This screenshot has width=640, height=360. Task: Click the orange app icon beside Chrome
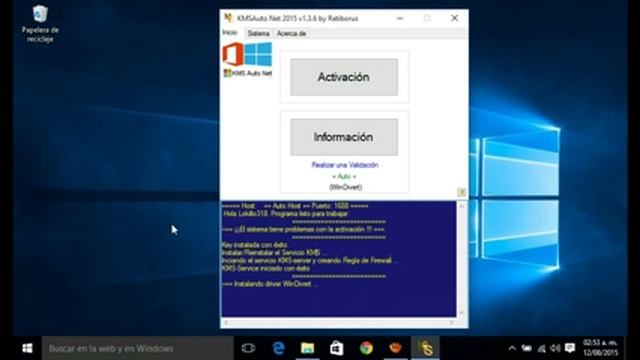click(395, 348)
